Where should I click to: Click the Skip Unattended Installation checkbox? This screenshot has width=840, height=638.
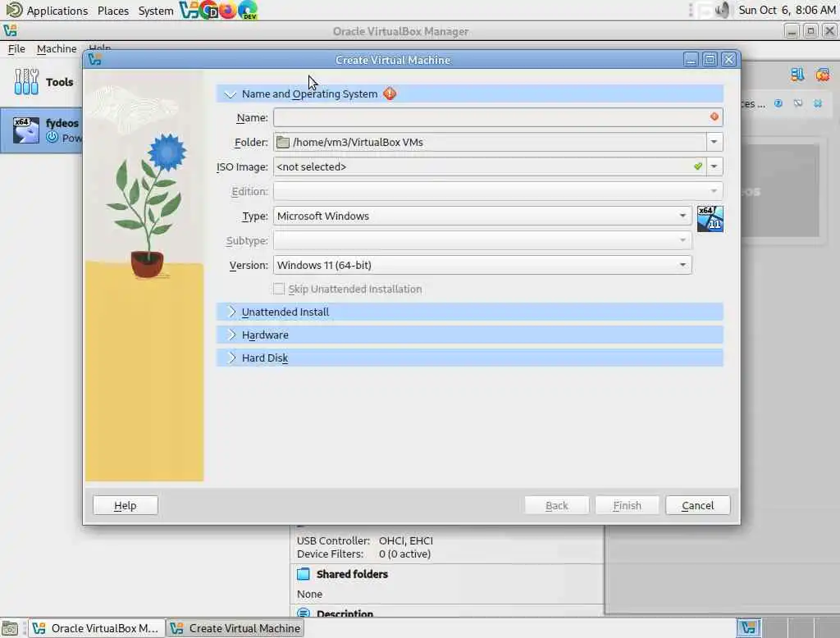pyautogui.click(x=279, y=289)
